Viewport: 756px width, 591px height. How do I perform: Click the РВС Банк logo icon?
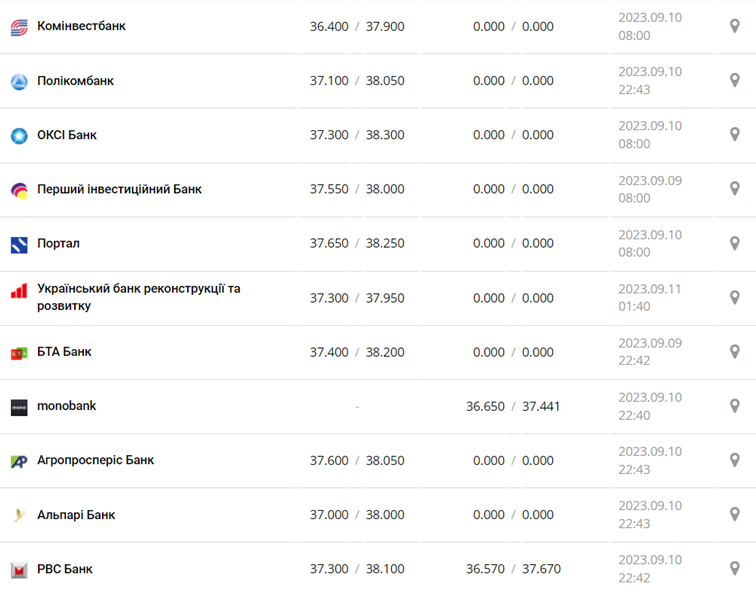pyautogui.click(x=19, y=570)
